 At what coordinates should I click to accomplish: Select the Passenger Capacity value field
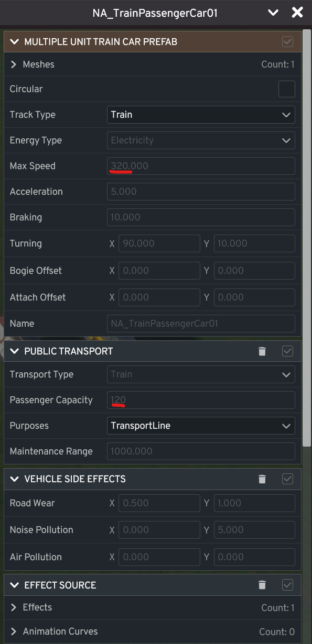coord(201,399)
